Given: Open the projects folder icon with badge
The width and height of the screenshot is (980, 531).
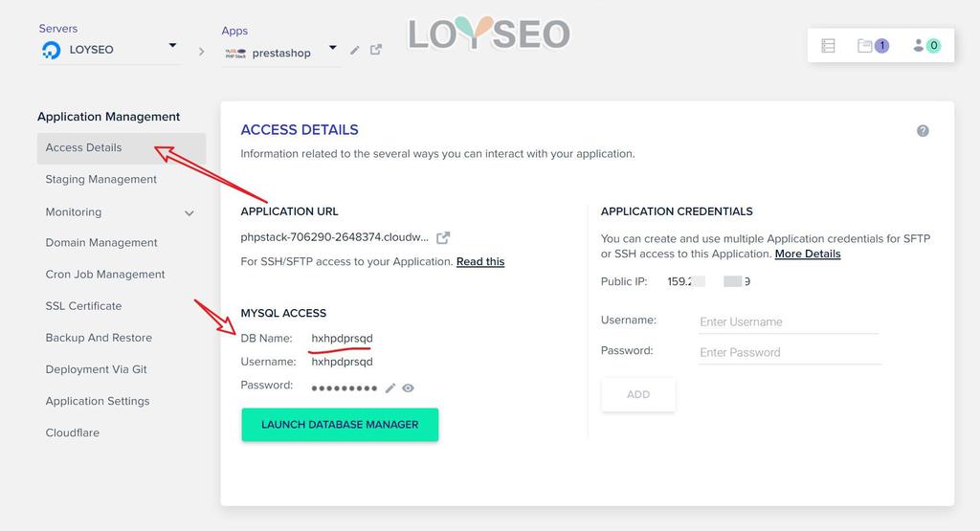Looking at the screenshot, I should [x=872, y=45].
